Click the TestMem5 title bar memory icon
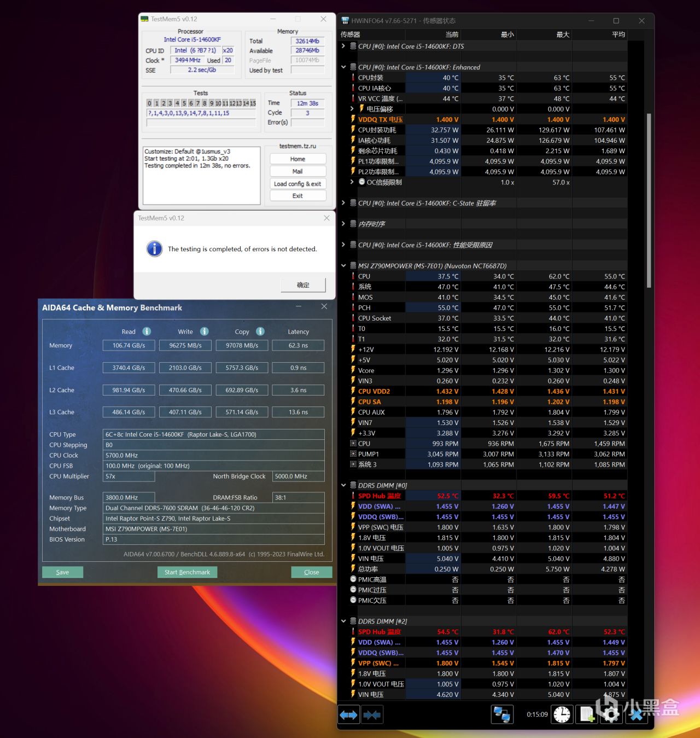Screen dimensions: 700x738 [144, 19]
